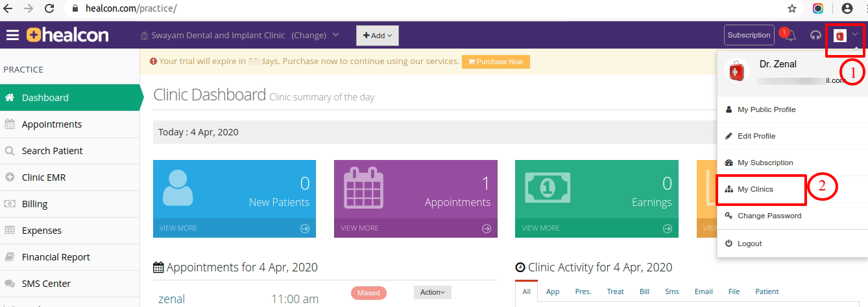Expand user menu chevron in header
Viewport: 868px width, 307px height.
coord(856,35)
